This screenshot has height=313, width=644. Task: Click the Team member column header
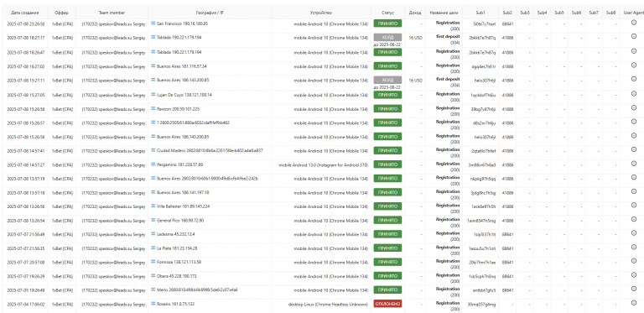click(112, 13)
